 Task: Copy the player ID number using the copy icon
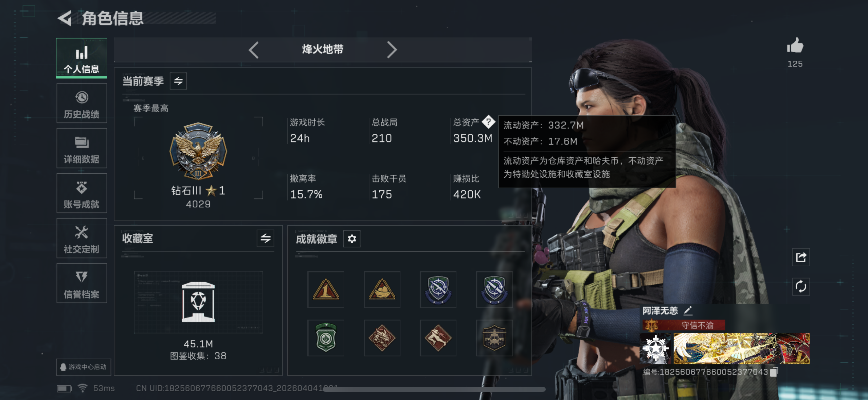[774, 372]
